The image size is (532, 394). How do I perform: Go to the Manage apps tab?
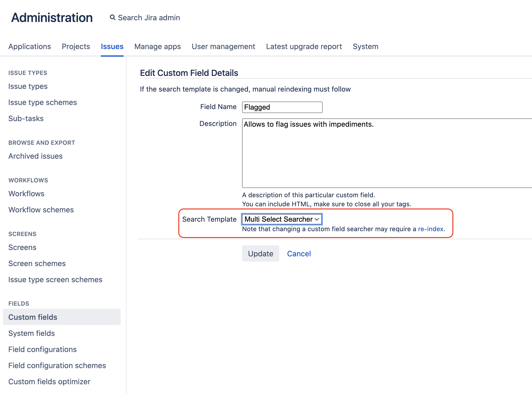pyautogui.click(x=158, y=46)
